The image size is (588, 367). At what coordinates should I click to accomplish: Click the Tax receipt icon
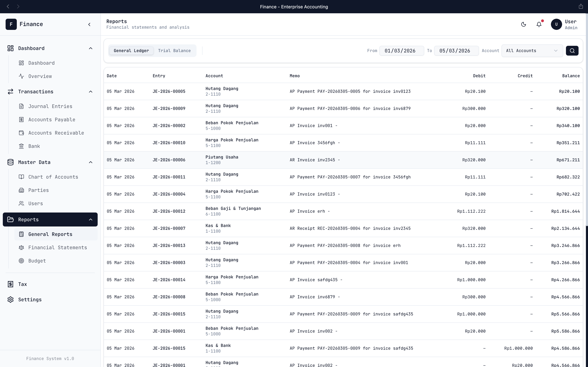(10, 284)
